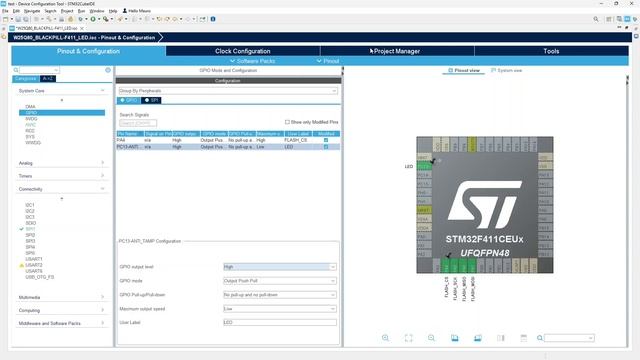Click the toolbar search magnifier at top right
640x360 pixels.
(596, 19)
